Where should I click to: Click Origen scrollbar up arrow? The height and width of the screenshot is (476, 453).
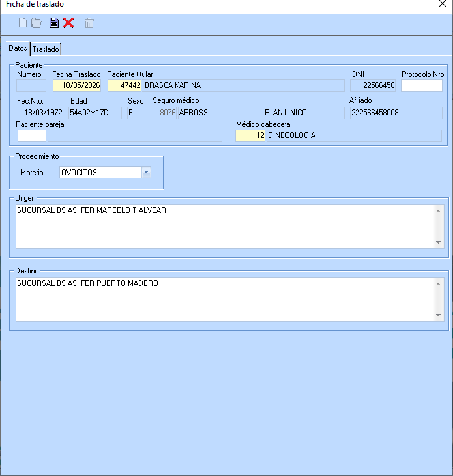(439, 211)
